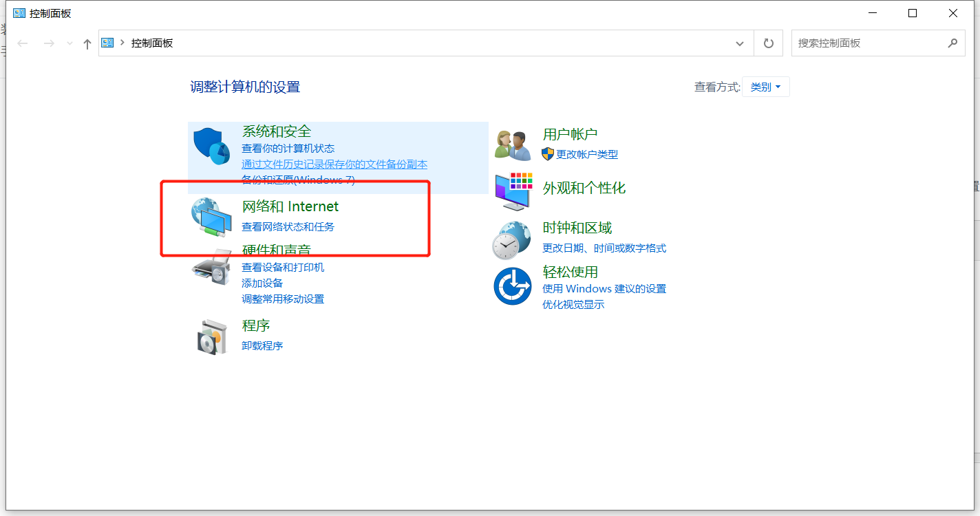
Task: Click the refresh button beside address bar
Action: point(769,43)
